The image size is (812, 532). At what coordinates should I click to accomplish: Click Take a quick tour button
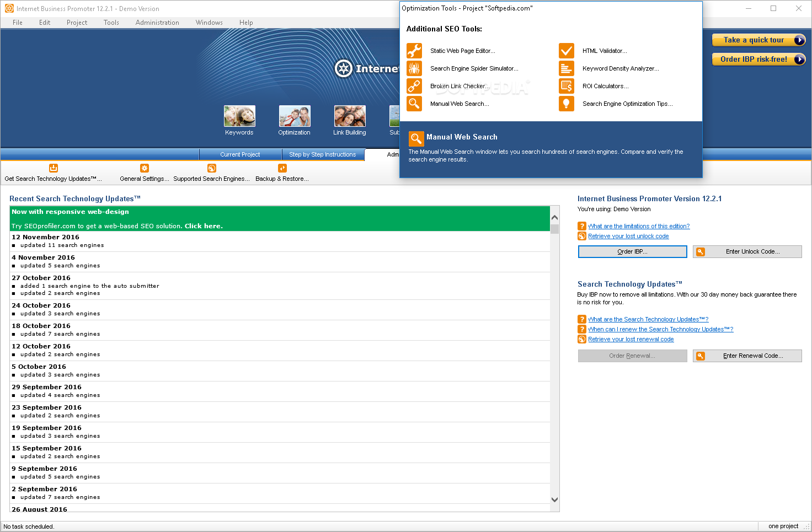coord(758,40)
